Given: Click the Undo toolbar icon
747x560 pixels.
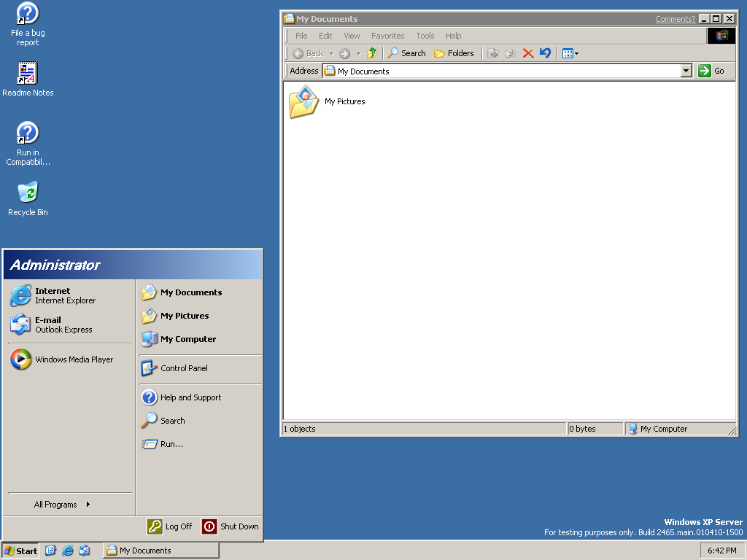Looking at the screenshot, I should coord(545,53).
